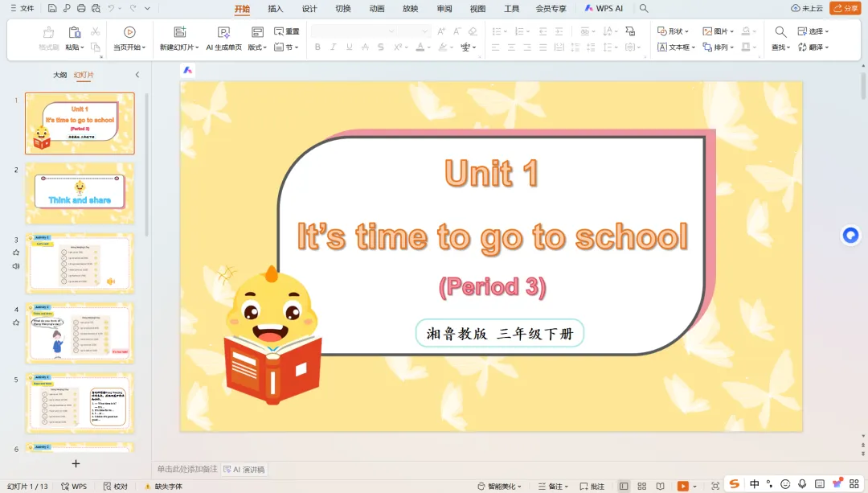Collapse the slide panel with chevron

pos(137,75)
